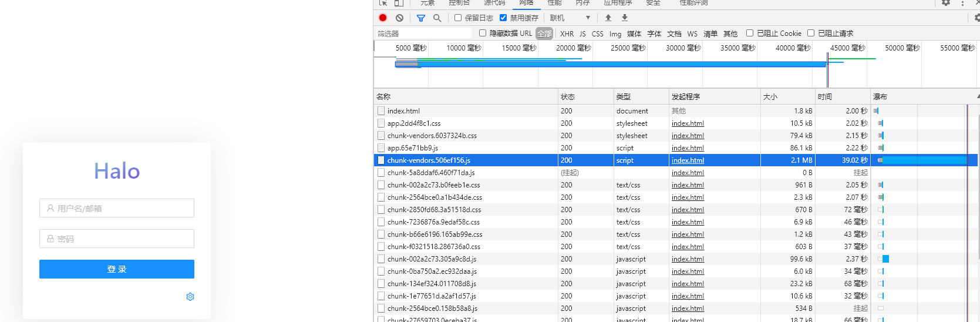This screenshot has height=322, width=980.
Task: Open the throttling dropdown (联机)
Action: click(570, 18)
